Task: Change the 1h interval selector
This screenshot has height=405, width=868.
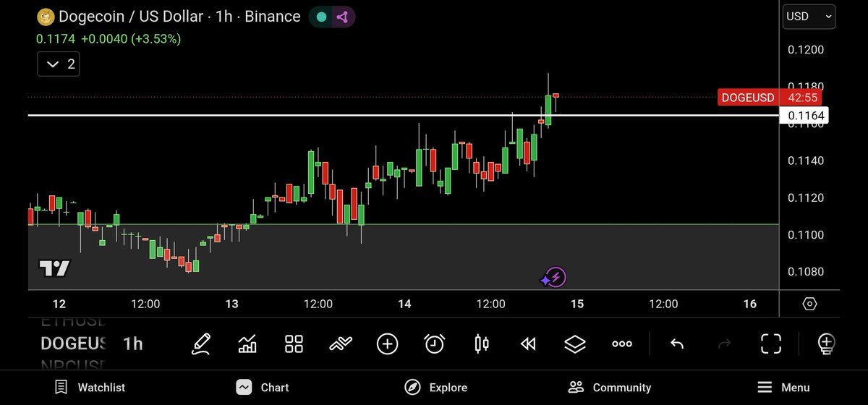Action: point(133,344)
